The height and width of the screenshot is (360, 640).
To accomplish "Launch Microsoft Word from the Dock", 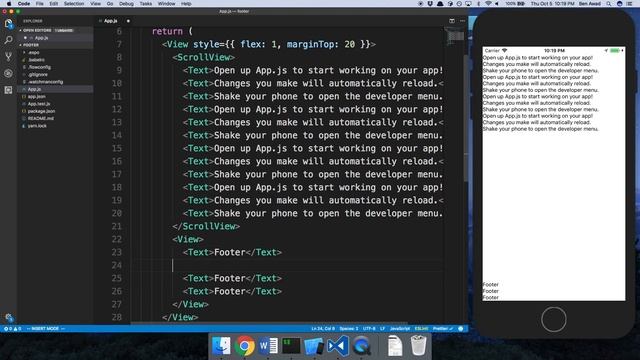I will [268, 346].
